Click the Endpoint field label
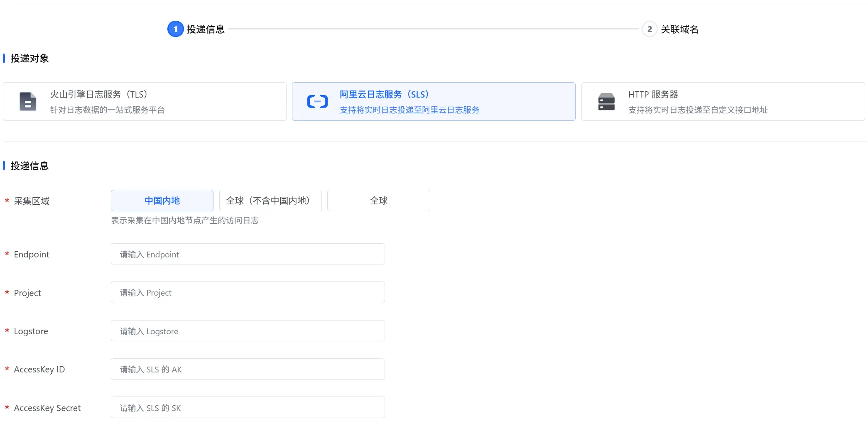This screenshot has height=421, width=868. coord(32,255)
